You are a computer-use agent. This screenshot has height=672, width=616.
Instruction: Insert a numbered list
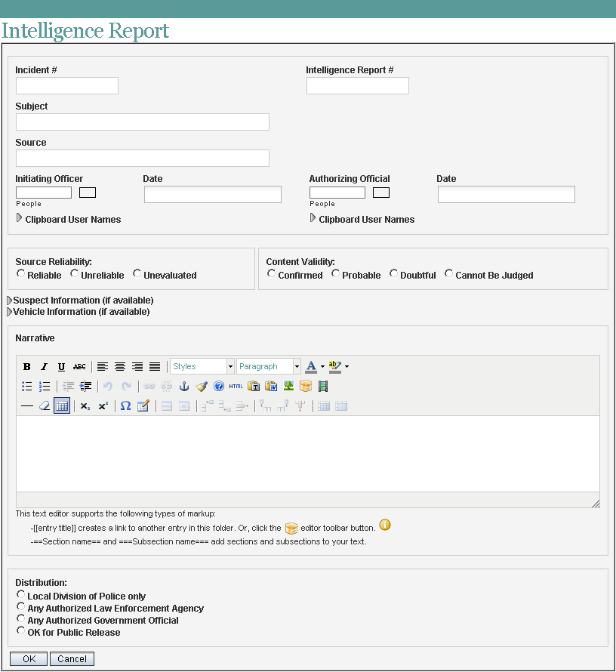(x=44, y=386)
